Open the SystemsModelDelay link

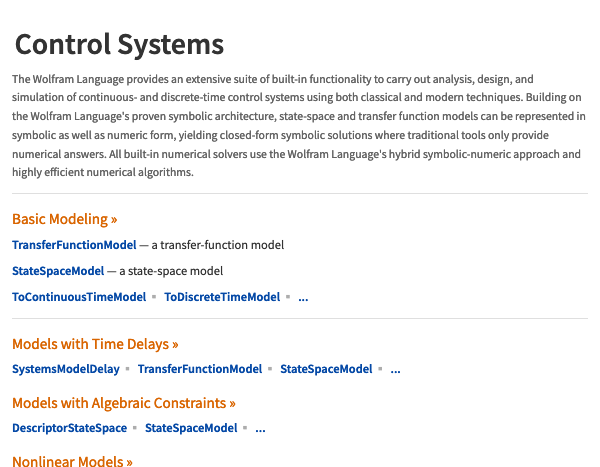click(x=66, y=369)
